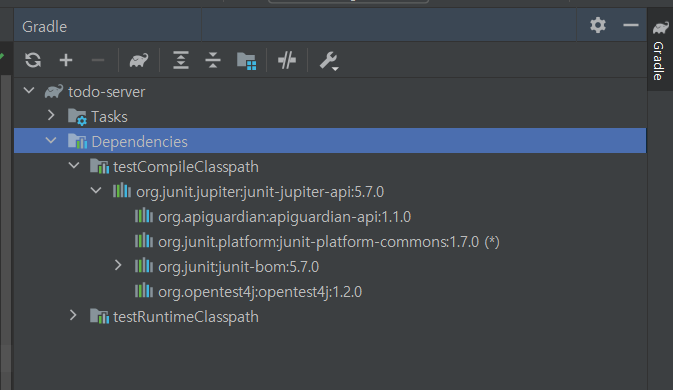
Task: Click the Dependencies folder icon
Action: (x=77, y=141)
